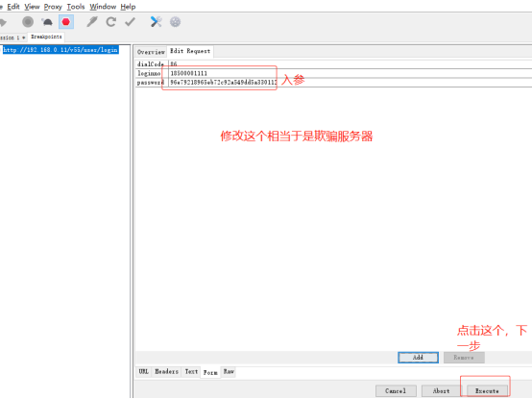The width and height of the screenshot is (532, 399).
Task: Switch to the Breakpoints tab
Action: point(46,37)
